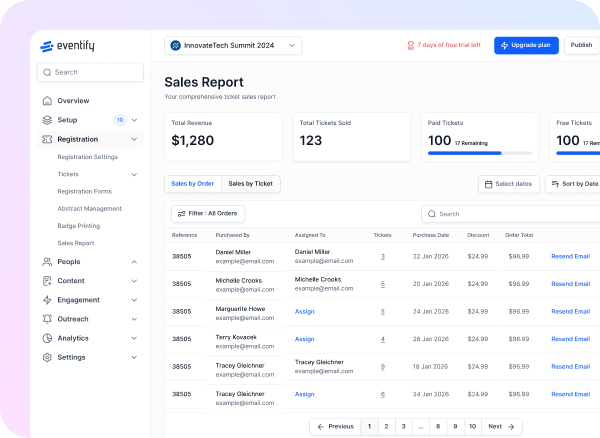Open the InnovateTech Summit 2024 event dropdown
The image size is (600, 438).
pyautogui.click(x=233, y=46)
